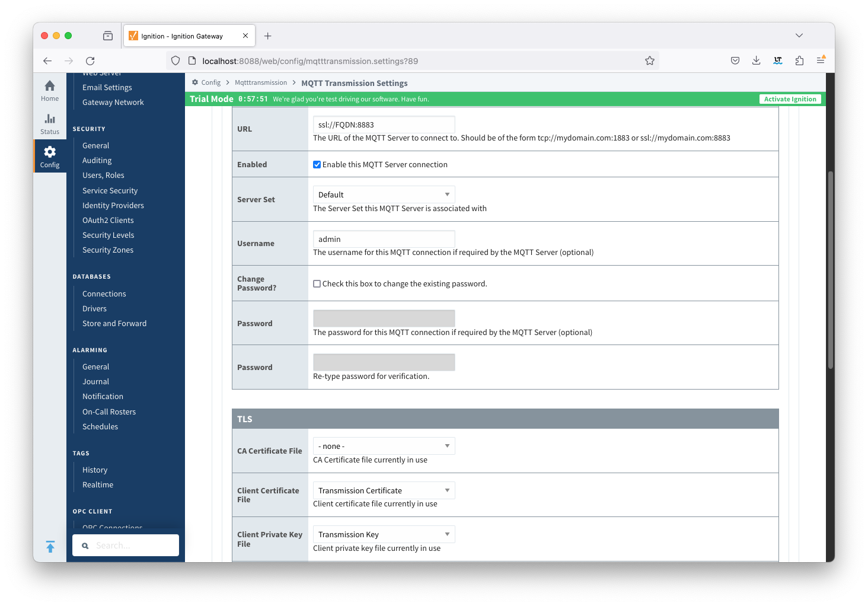868x606 pixels.
Task: Click the search magnifier icon in sidebar
Action: 85,546
